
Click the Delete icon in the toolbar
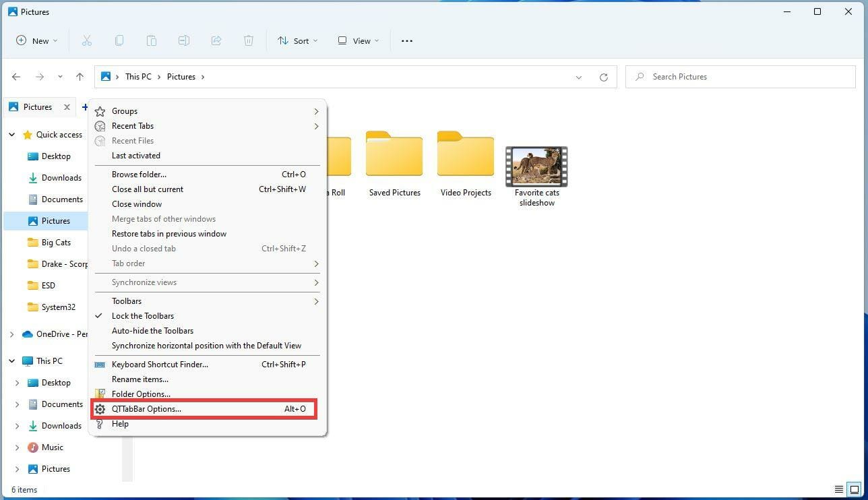pyautogui.click(x=248, y=40)
